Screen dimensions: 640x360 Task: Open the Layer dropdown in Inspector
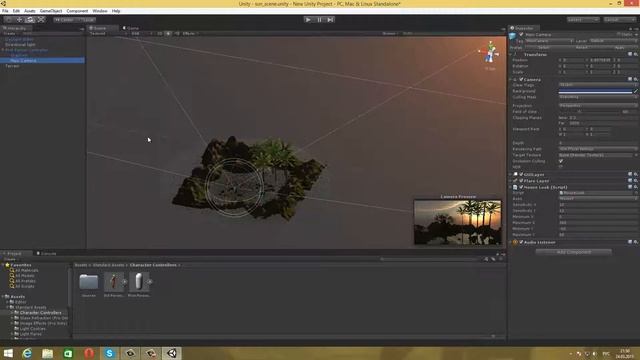[x=613, y=41]
